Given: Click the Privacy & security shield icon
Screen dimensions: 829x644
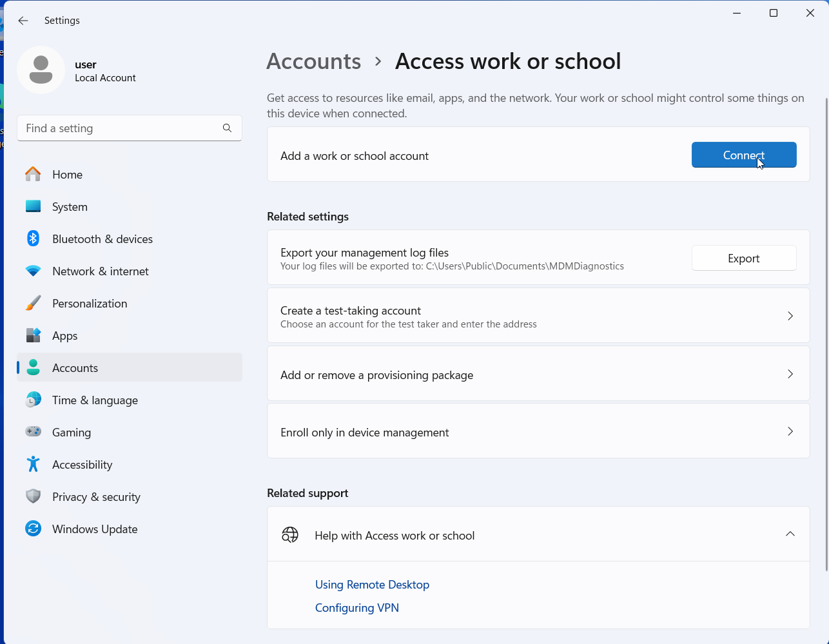Looking at the screenshot, I should coord(33,497).
